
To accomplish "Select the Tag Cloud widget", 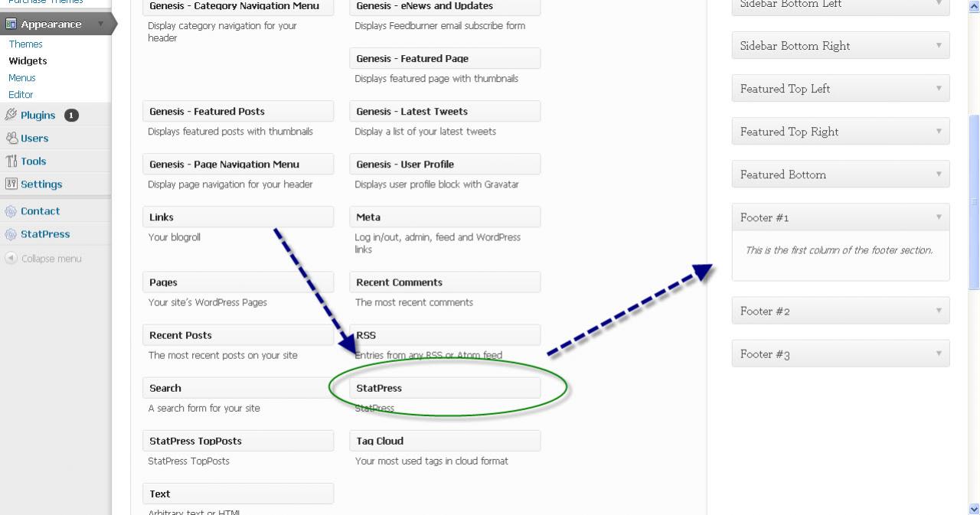I will point(445,440).
